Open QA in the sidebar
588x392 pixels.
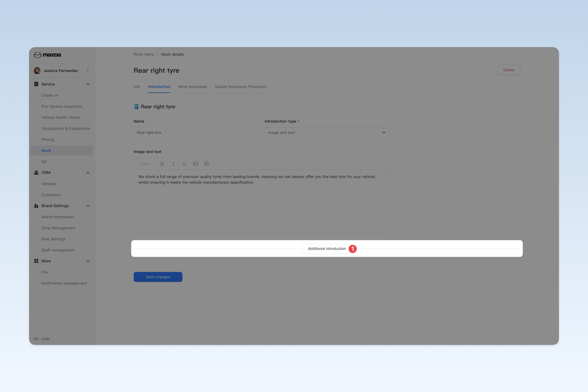coord(44,162)
